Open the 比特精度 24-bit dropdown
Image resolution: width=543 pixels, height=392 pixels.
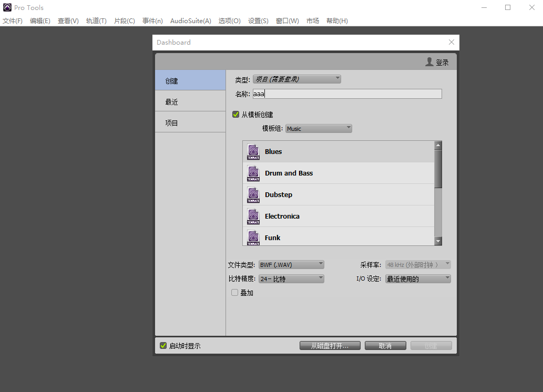coord(291,279)
